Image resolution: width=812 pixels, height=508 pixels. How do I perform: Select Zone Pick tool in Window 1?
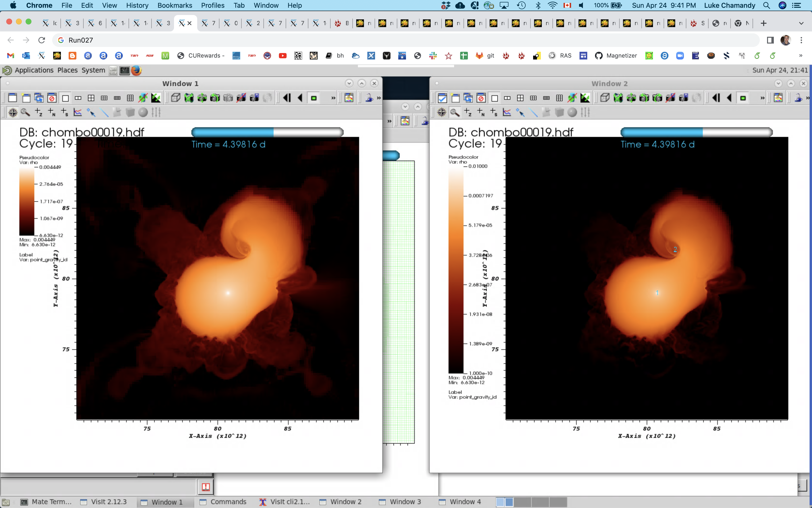click(x=39, y=112)
